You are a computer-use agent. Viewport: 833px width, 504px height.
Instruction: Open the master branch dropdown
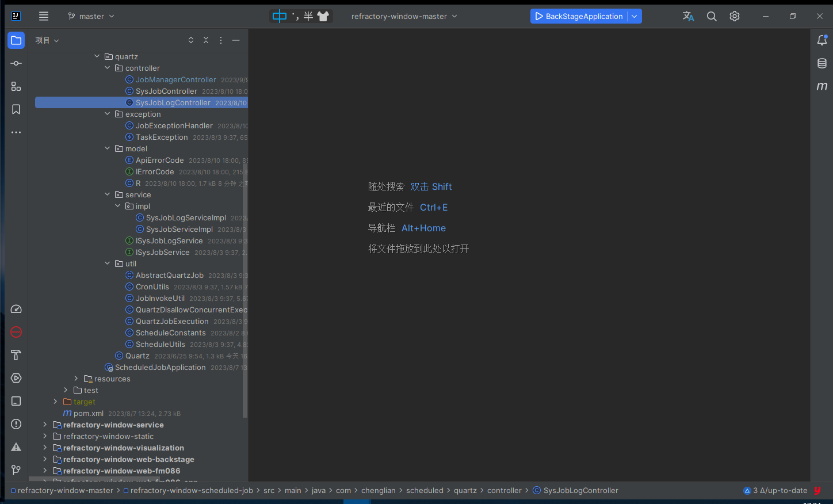tap(91, 16)
